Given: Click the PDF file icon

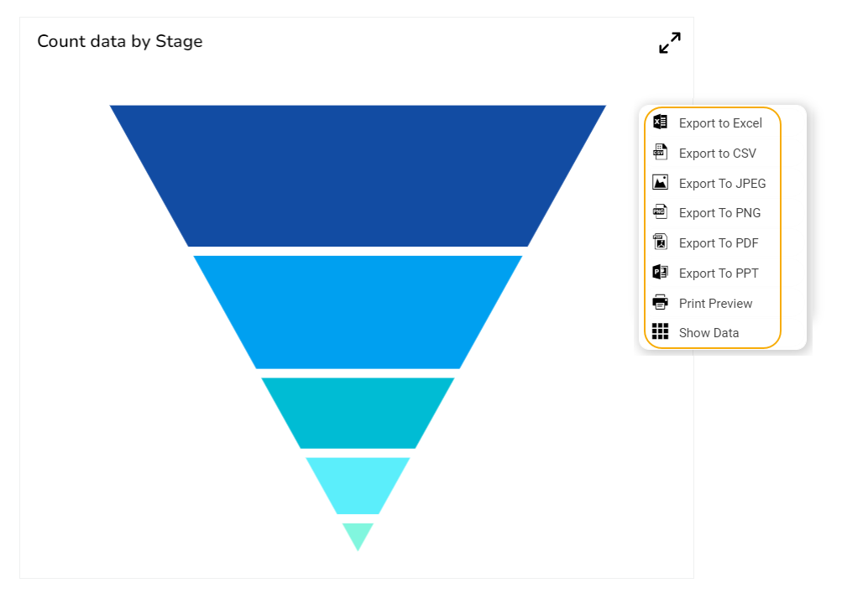Looking at the screenshot, I should [x=661, y=242].
